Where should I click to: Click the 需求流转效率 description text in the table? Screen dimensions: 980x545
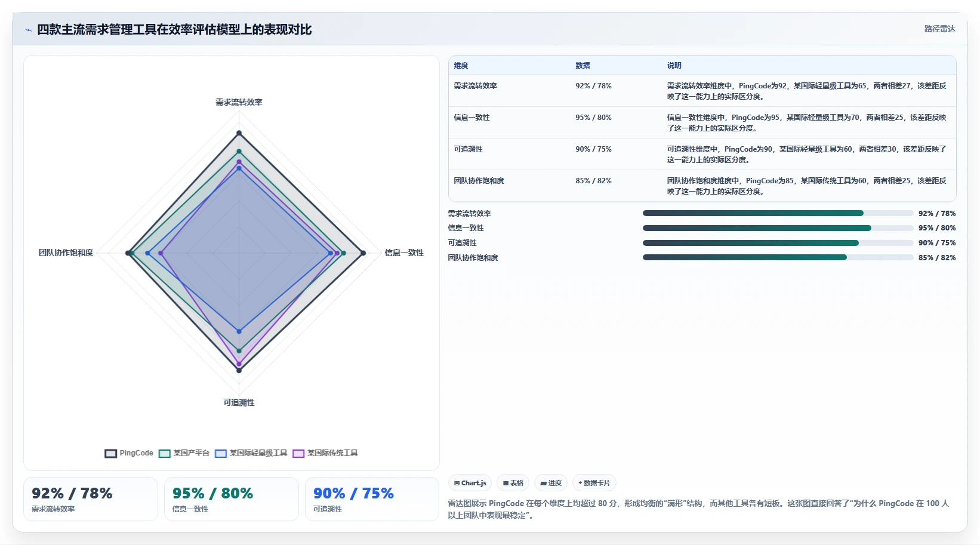click(x=806, y=91)
